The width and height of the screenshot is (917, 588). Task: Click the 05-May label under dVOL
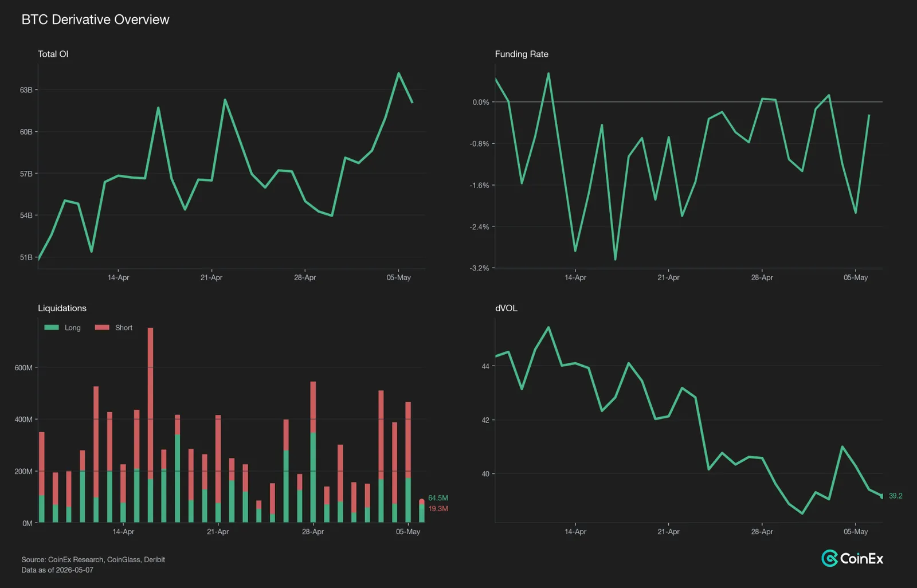coord(856,532)
